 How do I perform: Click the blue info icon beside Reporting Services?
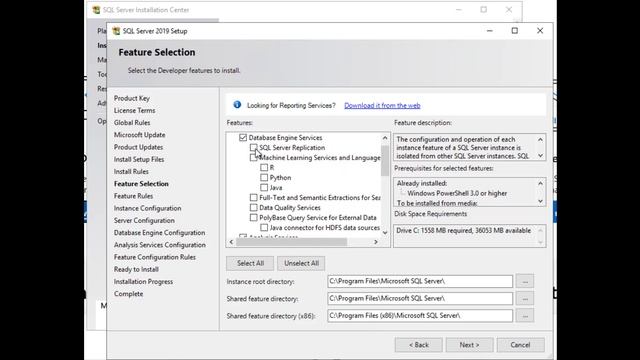(x=237, y=105)
